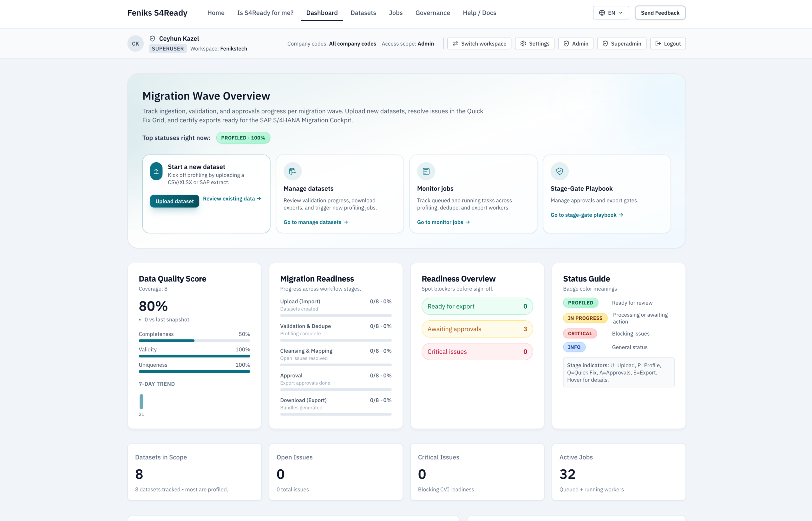The height and width of the screenshot is (521, 812).
Task: Click the Review existing data link
Action: coord(232,199)
